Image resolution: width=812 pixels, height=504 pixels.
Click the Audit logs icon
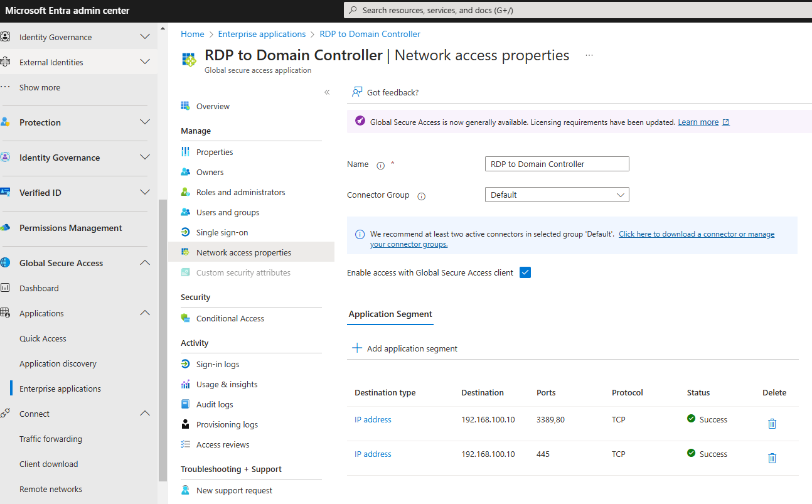click(185, 404)
